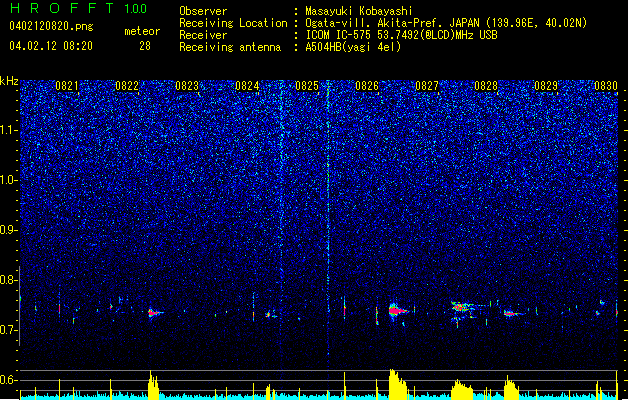Click the A504HB(yagi 4el) antenna text
This screenshot has width=629, height=400.
[x=353, y=47]
